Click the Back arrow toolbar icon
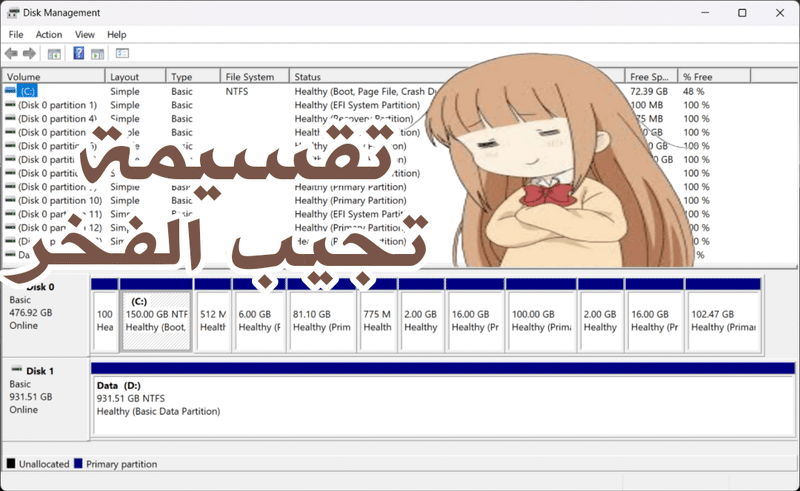The image size is (800, 491). tap(11, 53)
